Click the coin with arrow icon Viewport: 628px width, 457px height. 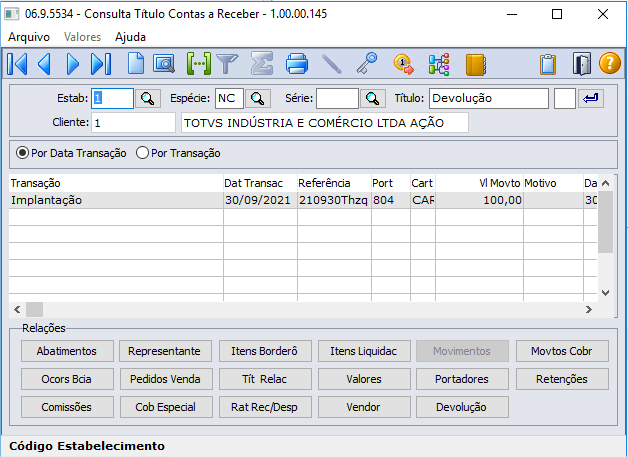click(x=404, y=64)
